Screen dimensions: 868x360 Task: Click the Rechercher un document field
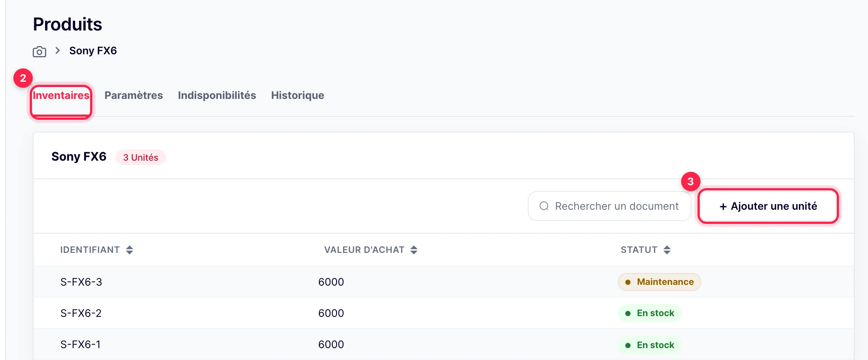[x=610, y=206]
